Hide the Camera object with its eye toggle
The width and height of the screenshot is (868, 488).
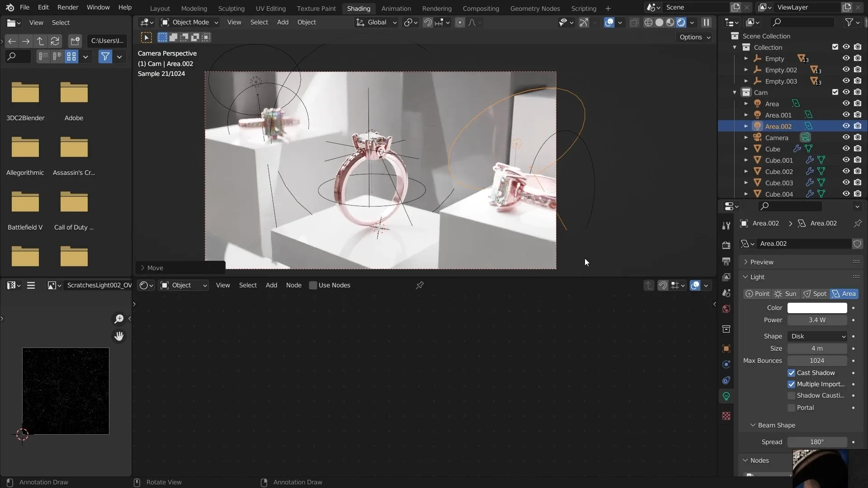click(x=845, y=138)
